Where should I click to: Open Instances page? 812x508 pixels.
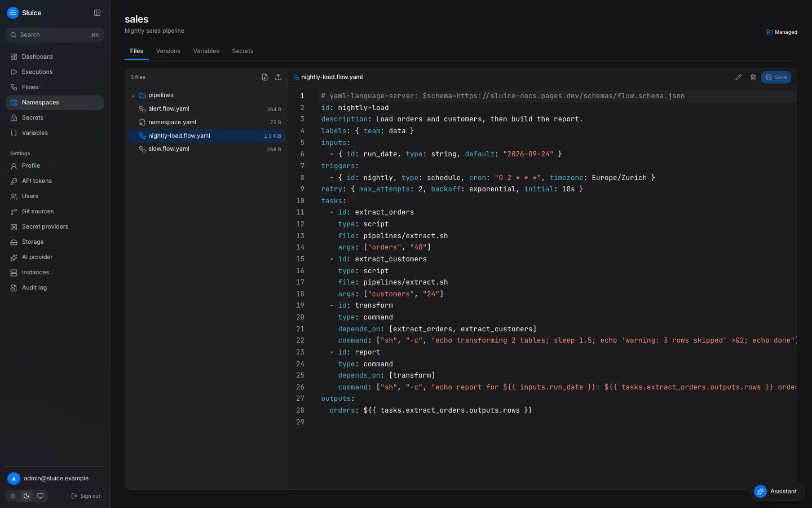[x=55, y=272]
